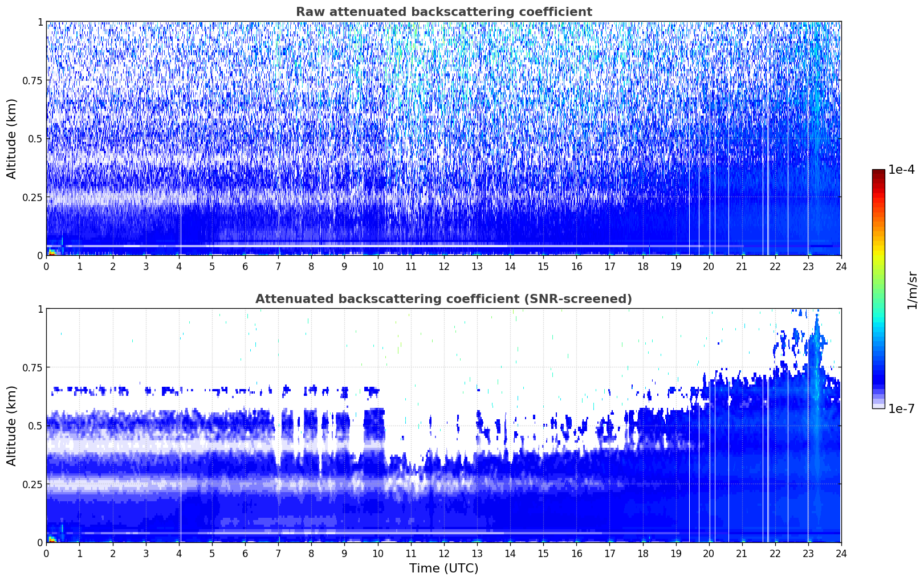
Task: Click the '18' tick on the top time axis
Action: [x=642, y=267]
